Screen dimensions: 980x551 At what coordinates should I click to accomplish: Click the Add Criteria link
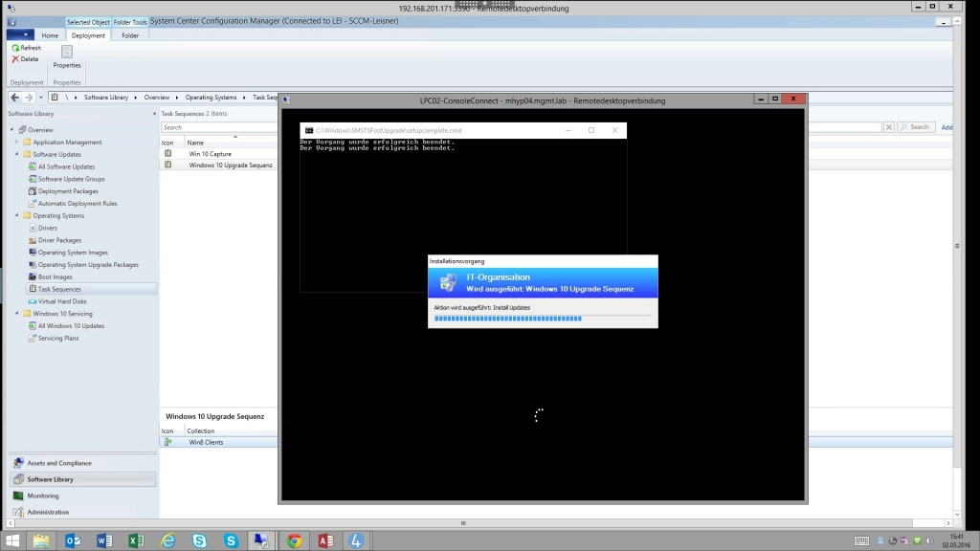coord(947,127)
